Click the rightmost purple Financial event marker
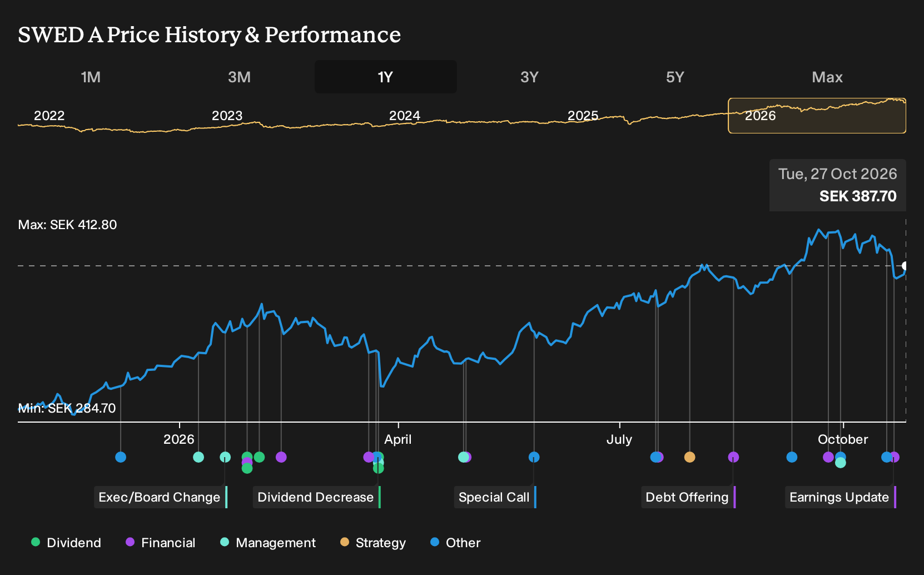The height and width of the screenshot is (575, 924). pyautogui.click(x=894, y=457)
